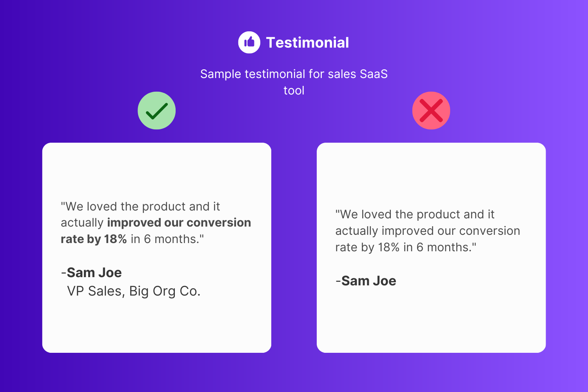Click the word "tool" under the subtitle
Screen dimensions: 588x392
pyautogui.click(x=294, y=91)
